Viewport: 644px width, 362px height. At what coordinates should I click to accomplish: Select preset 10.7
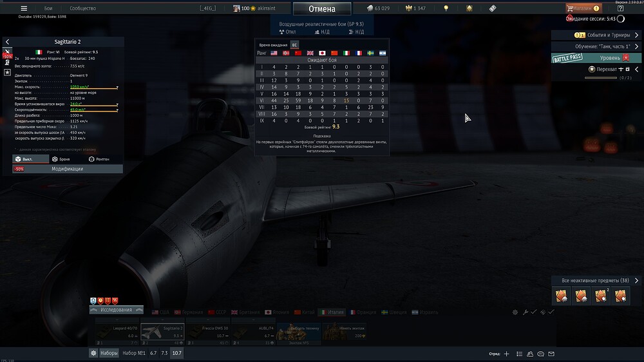[x=176, y=353]
